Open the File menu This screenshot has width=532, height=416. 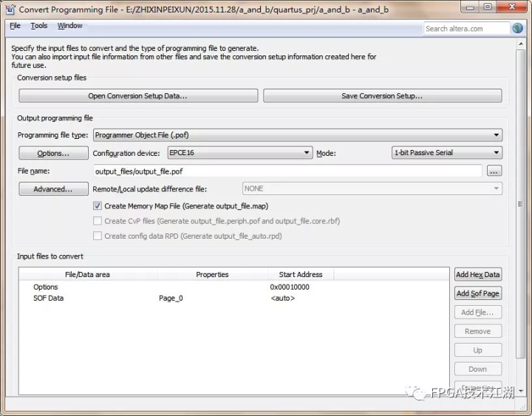(x=15, y=26)
